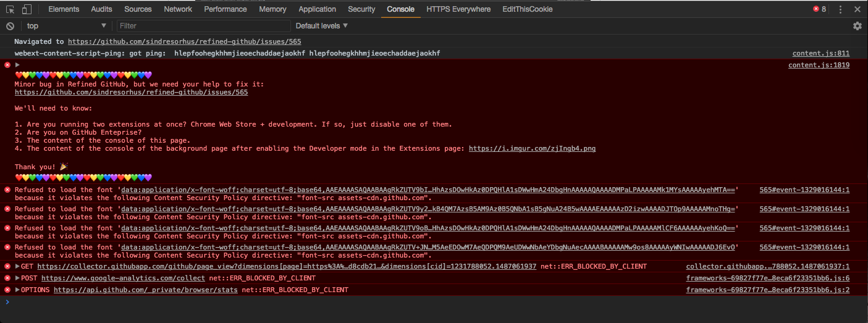Toggle the device toolbar icon
The image size is (868, 323).
click(x=27, y=9)
